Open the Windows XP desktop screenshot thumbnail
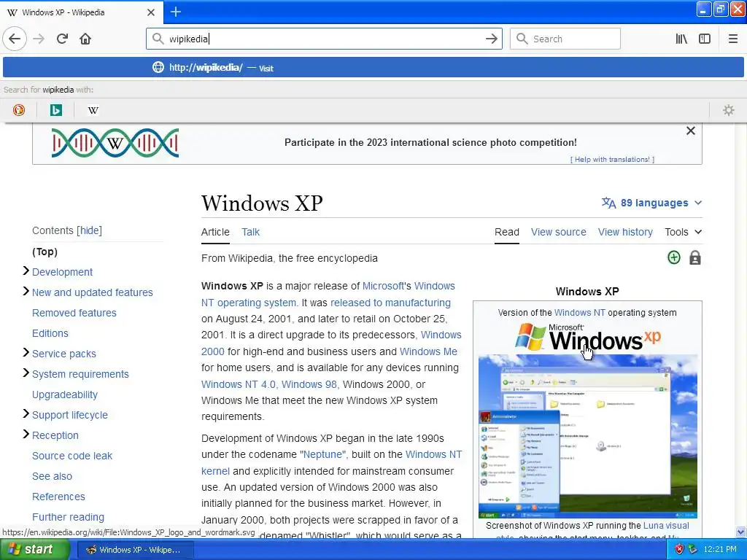The width and height of the screenshot is (747, 560). click(x=588, y=436)
